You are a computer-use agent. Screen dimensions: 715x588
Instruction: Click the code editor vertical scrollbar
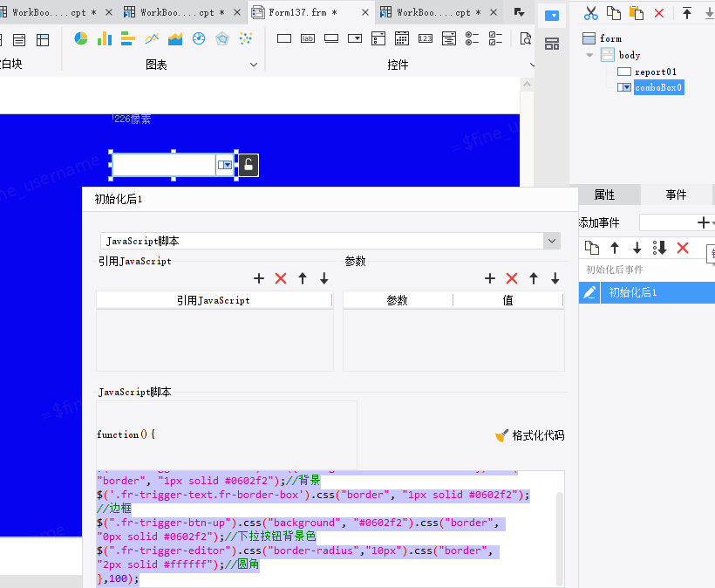pos(560,538)
